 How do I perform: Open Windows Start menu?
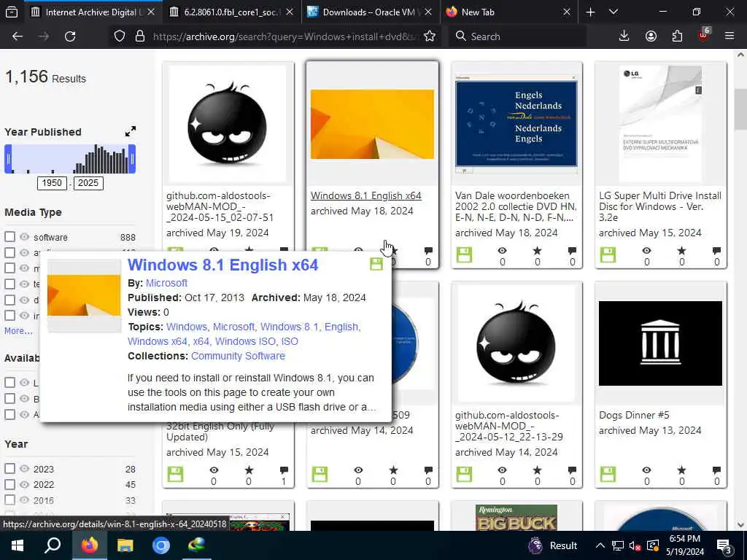[18, 545]
